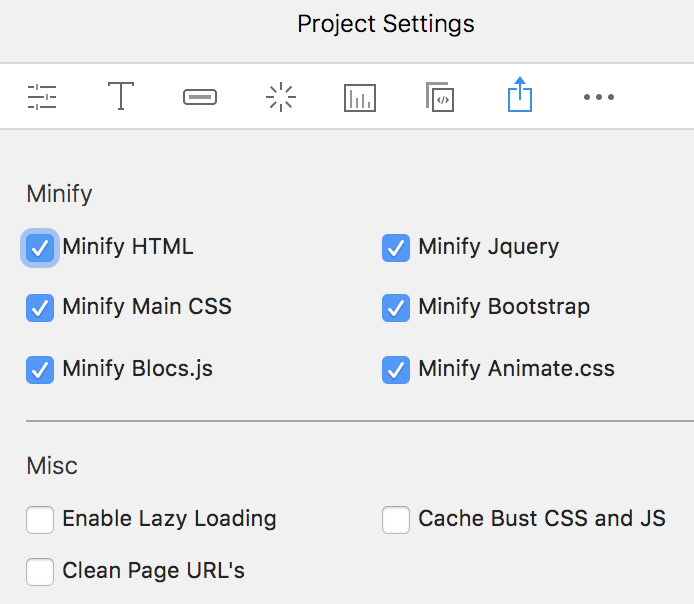Click the Minify section heading
This screenshot has width=694, height=604.
(x=59, y=194)
